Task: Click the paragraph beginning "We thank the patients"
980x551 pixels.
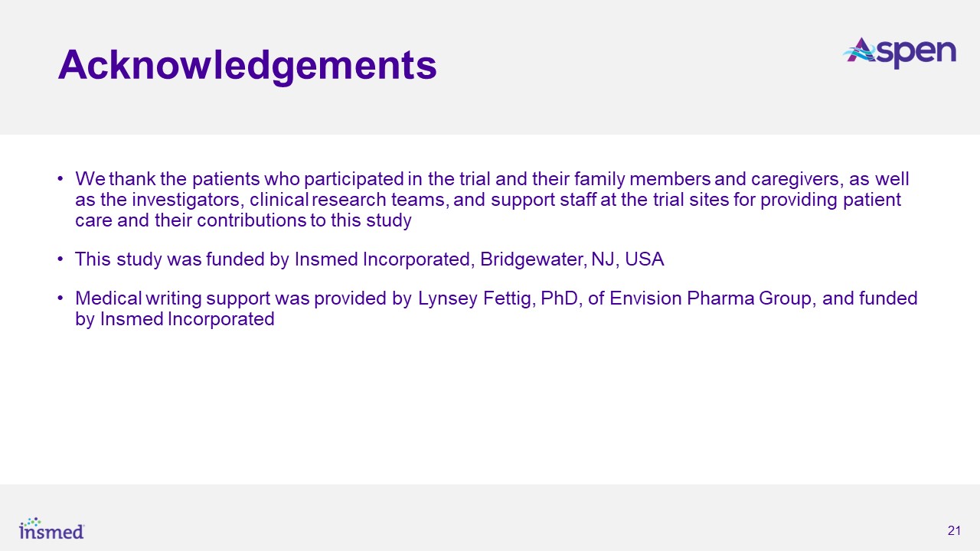Action: point(490,201)
